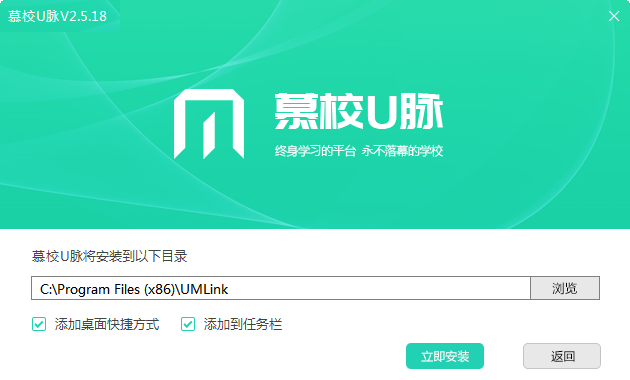Toggle the 添加桌面快捷方式 checkbox

39,324
